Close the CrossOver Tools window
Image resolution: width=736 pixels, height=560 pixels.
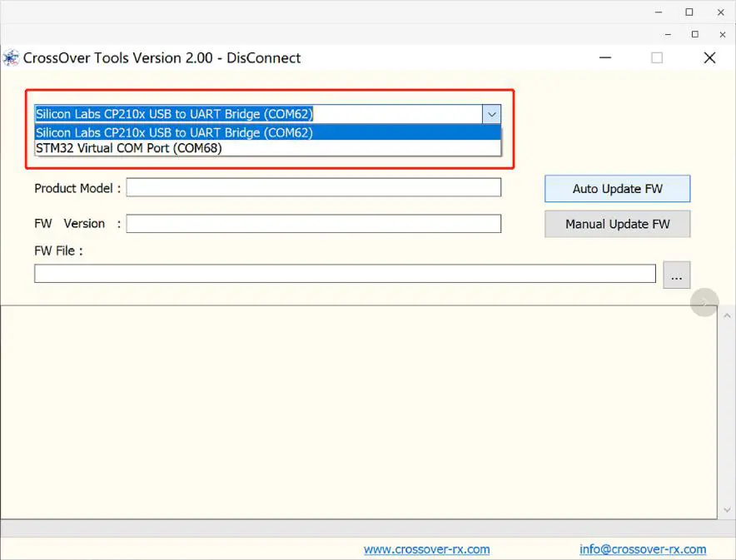click(709, 57)
